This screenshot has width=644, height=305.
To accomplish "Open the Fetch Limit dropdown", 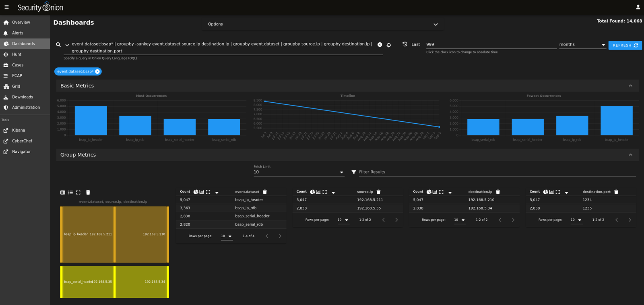I will (x=299, y=172).
